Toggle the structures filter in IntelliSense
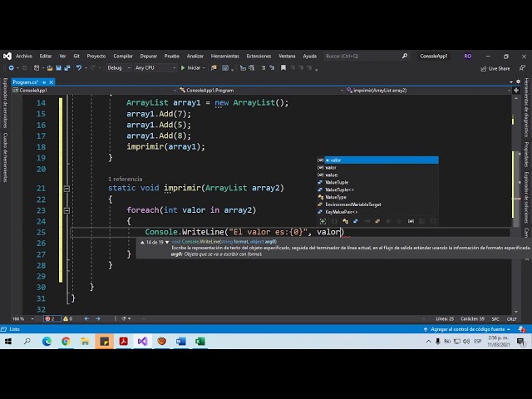 click(355, 221)
